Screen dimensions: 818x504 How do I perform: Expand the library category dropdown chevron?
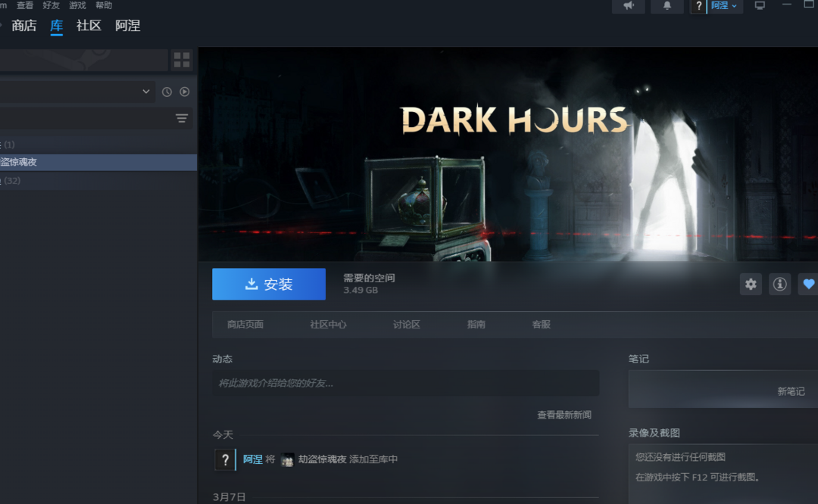146,92
